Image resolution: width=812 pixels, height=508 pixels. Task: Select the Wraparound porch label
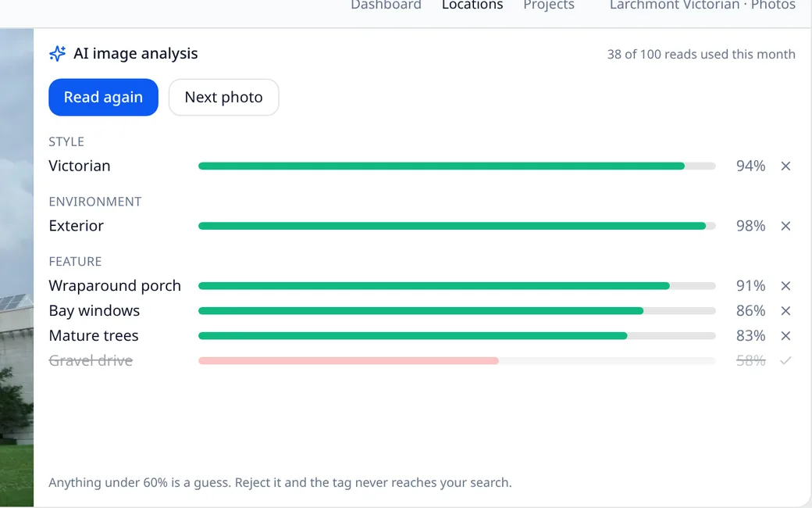click(x=115, y=285)
